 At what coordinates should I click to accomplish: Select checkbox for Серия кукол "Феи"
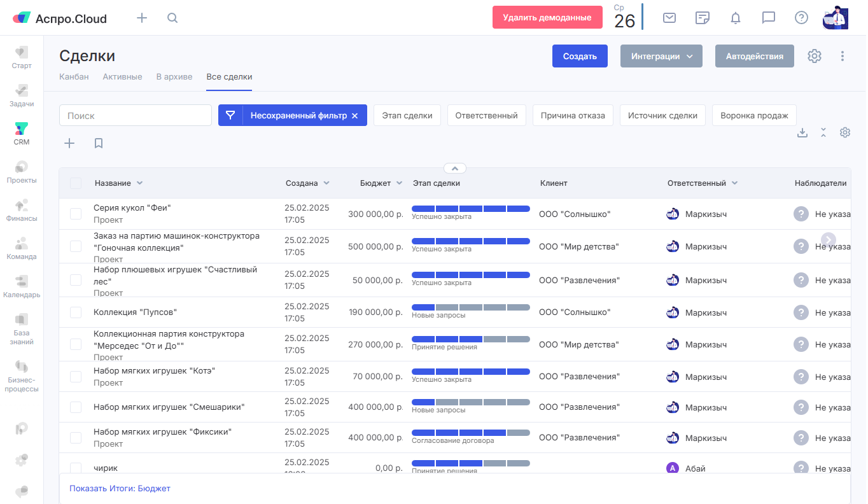pyautogui.click(x=76, y=214)
